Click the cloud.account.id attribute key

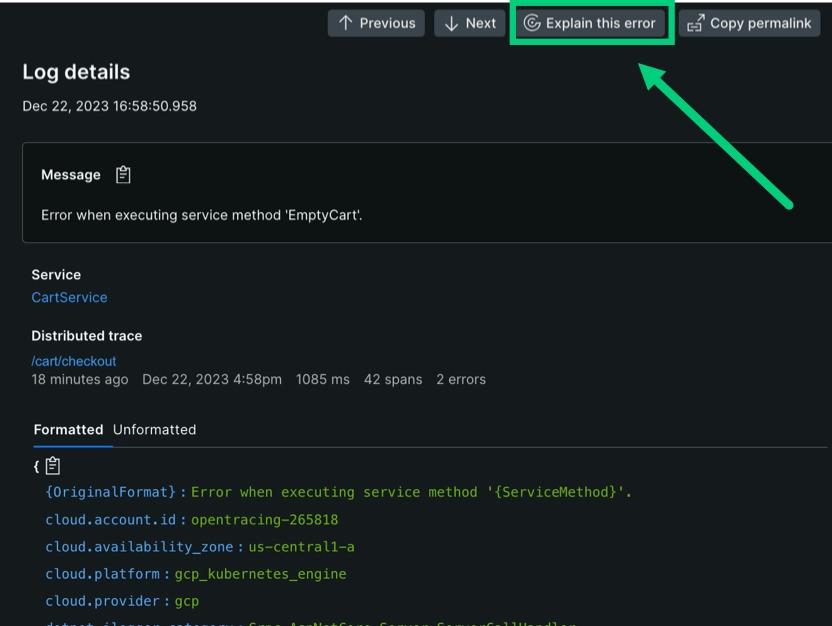click(x=110, y=520)
